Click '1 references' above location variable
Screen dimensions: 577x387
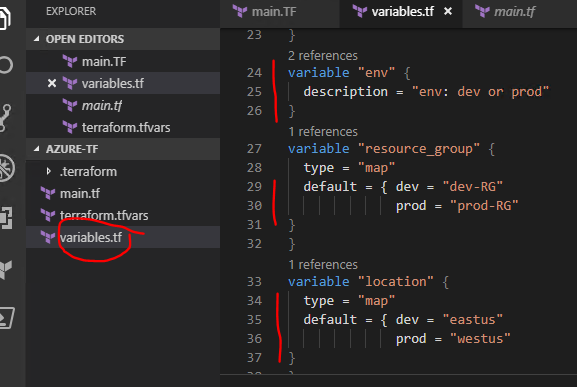323,264
